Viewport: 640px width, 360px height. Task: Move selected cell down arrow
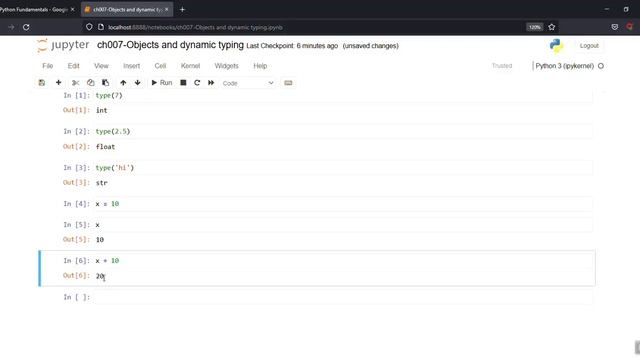pyautogui.click(x=138, y=83)
